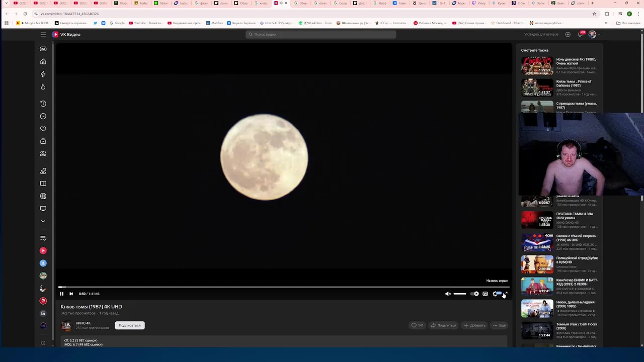The height and width of the screenshot is (362, 644).
Task: Open С приходом тьмы (ужасы, 1987) video
Action: pyautogui.click(x=559, y=107)
